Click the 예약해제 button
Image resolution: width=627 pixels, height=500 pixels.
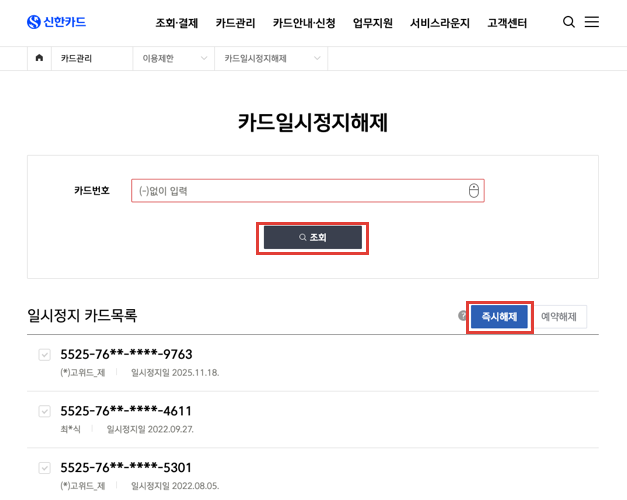[x=559, y=317]
